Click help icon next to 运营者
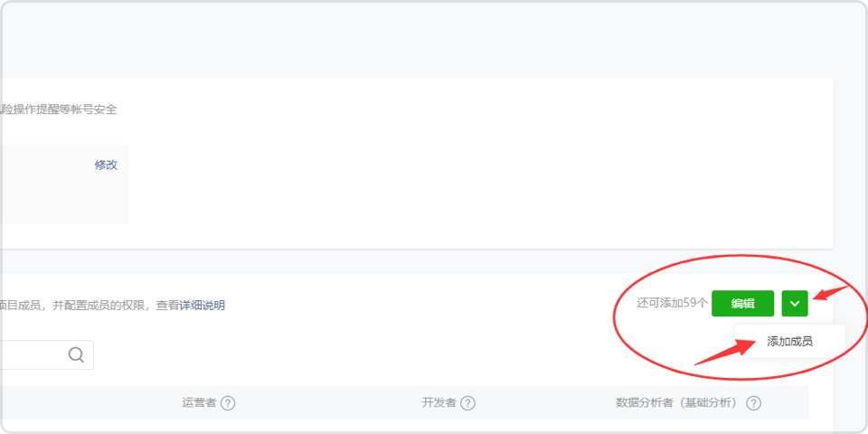This screenshot has height=434, width=868. [228, 403]
